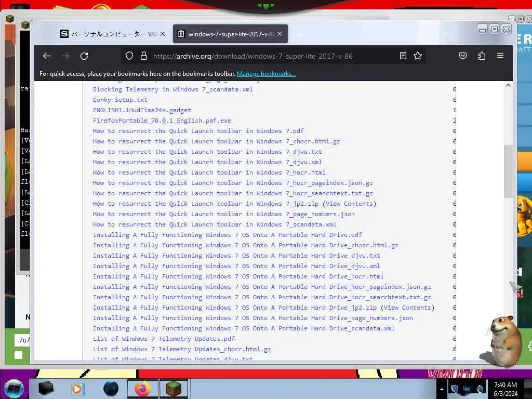Open Quick Launch 7_page_numbers.json link
Viewport: 532px width, 399px height.
click(x=223, y=214)
